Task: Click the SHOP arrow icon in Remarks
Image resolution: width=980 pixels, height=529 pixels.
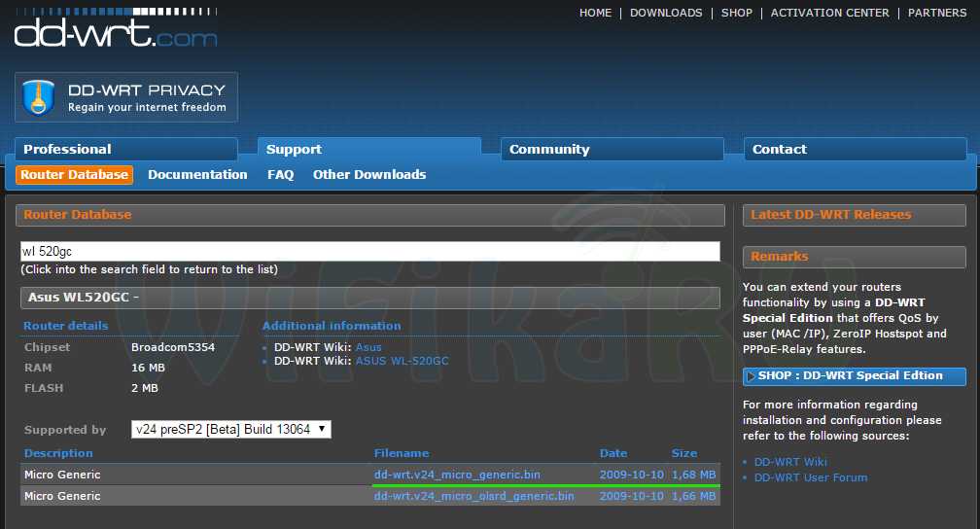Action: pos(752,376)
